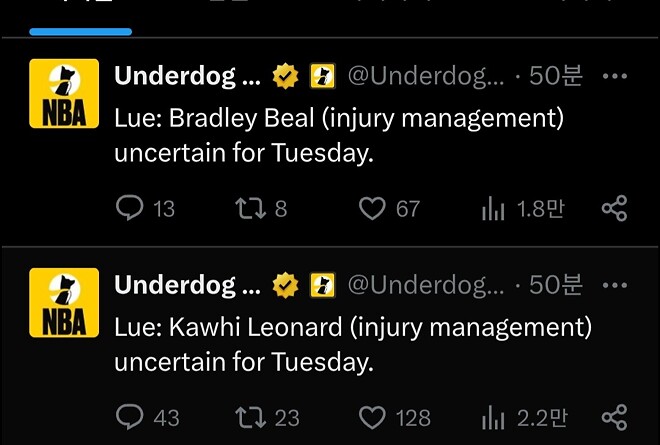660x445 pixels.
Task: Open Underdog NBA avatar on Beal tweet
Action: tap(64, 93)
